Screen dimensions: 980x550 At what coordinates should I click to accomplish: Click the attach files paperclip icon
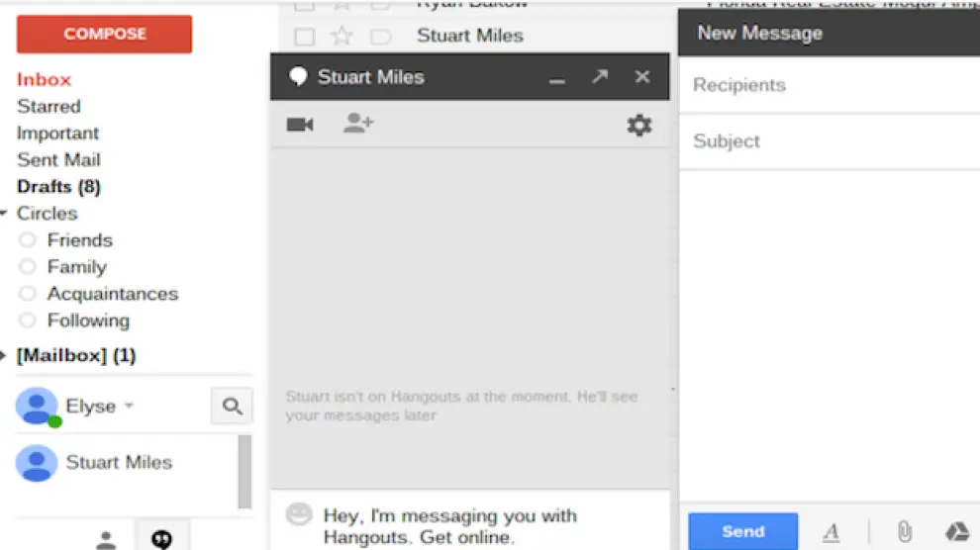(x=904, y=532)
